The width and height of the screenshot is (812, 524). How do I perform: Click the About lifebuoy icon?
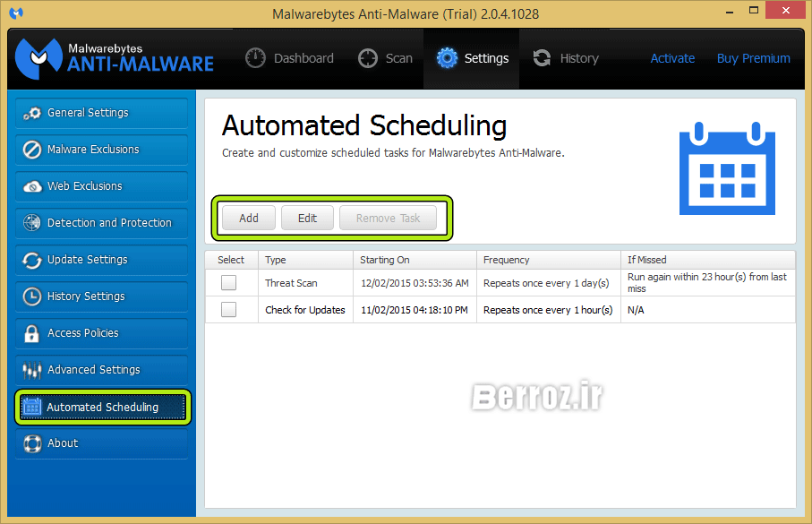[31, 443]
